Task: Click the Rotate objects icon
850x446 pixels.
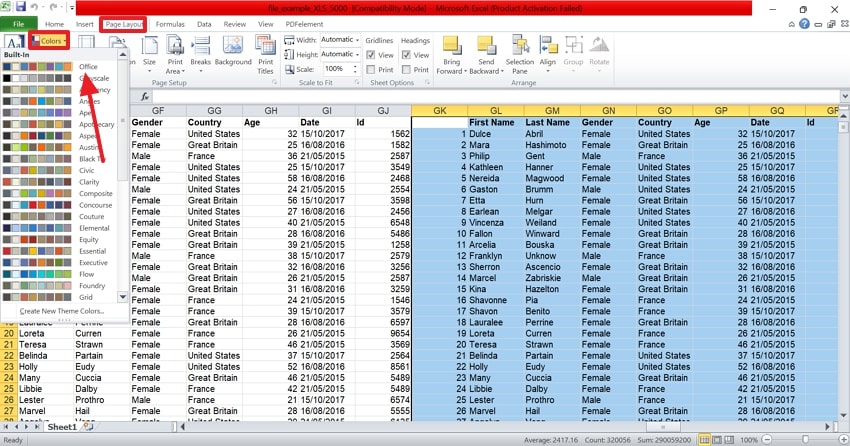Action: coord(599,46)
